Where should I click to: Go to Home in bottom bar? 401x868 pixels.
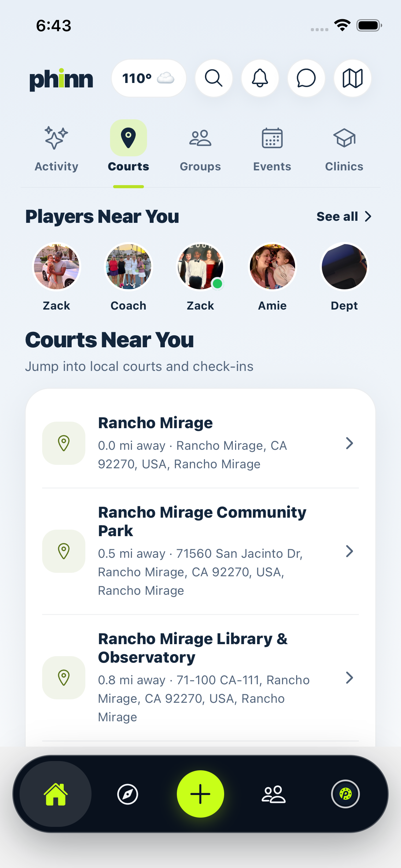(x=56, y=794)
